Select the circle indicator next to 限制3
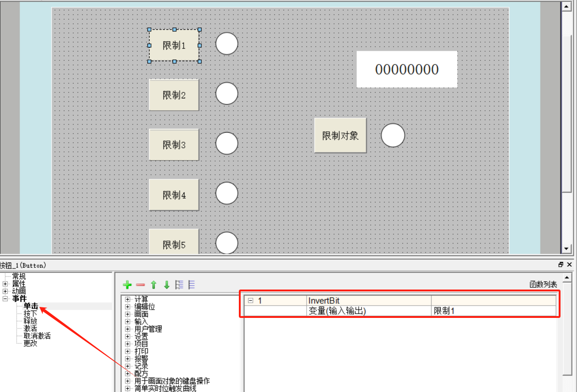 (x=227, y=144)
